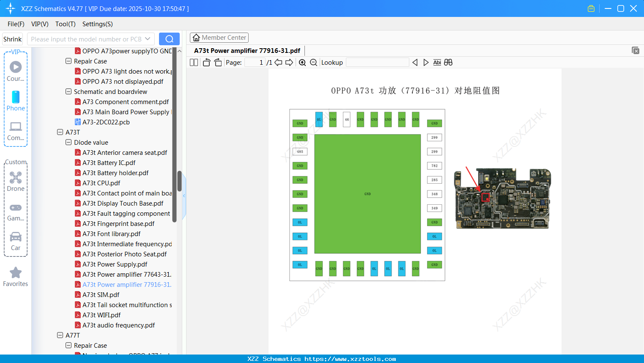This screenshot has height=363, width=644.
Task: Jump to next lookup result triangle
Action: pyautogui.click(x=426, y=63)
